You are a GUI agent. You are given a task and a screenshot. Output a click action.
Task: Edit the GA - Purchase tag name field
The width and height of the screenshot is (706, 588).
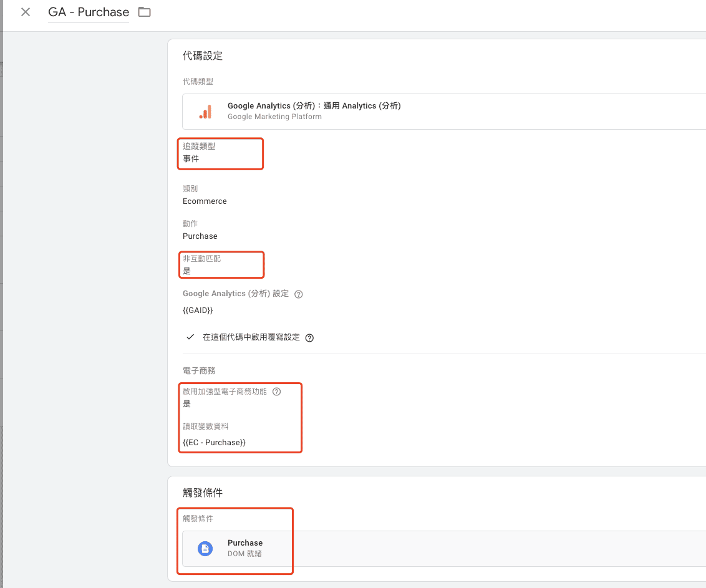click(x=89, y=12)
